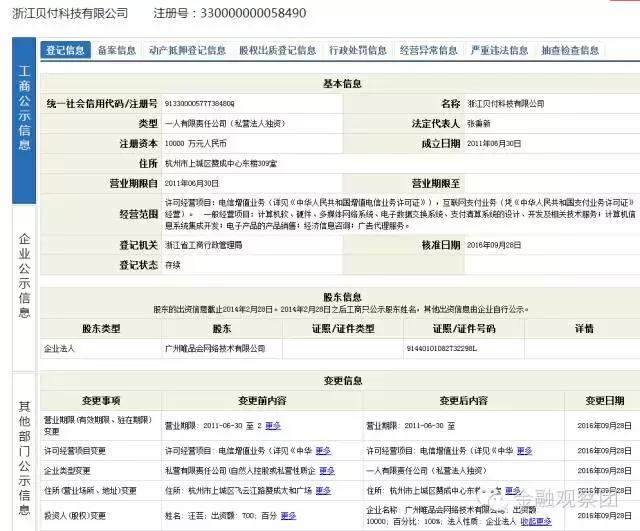Click 企业类型变更 change item
Viewport: 640px width, 531px height.
(67, 471)
